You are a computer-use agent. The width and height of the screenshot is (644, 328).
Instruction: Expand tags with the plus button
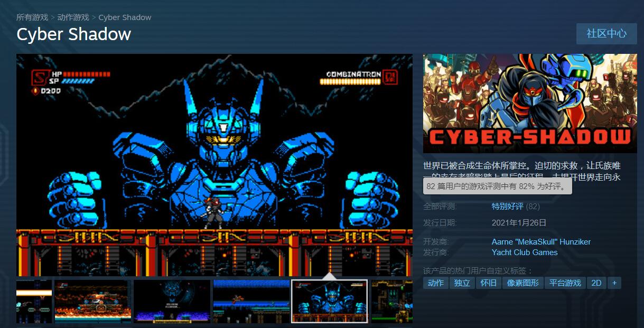(x=614, y=283)
